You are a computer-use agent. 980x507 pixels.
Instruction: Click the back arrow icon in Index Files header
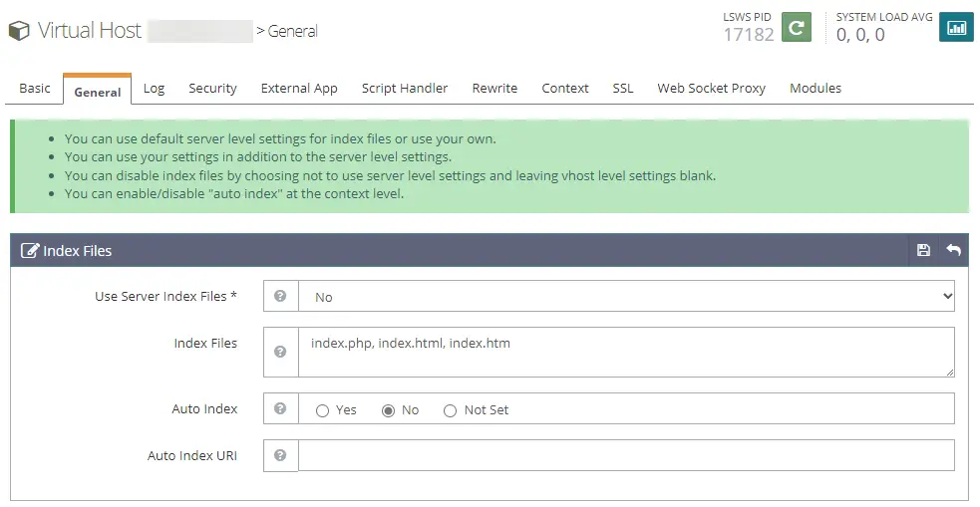pos(953,250)
